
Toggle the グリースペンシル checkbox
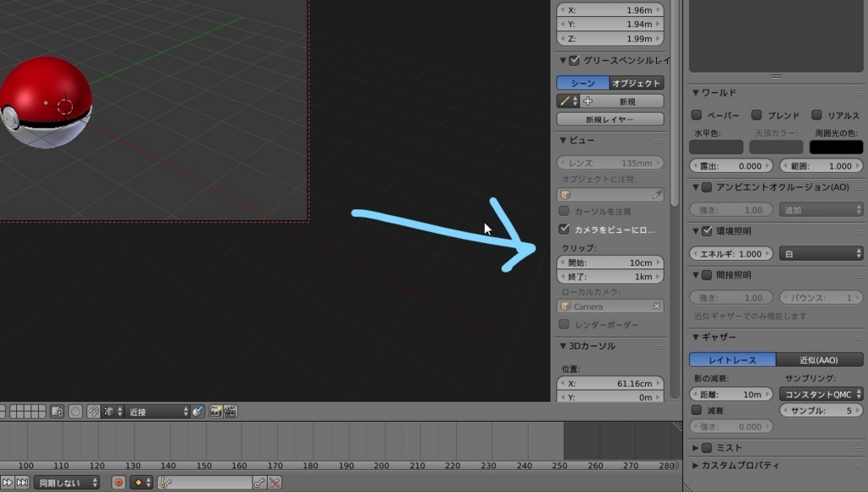[x=574, y=60]
